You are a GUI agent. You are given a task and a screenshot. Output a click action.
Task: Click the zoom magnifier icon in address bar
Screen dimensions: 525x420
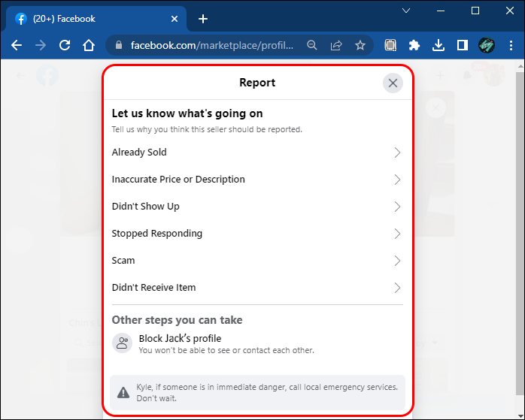click(312, 45)
